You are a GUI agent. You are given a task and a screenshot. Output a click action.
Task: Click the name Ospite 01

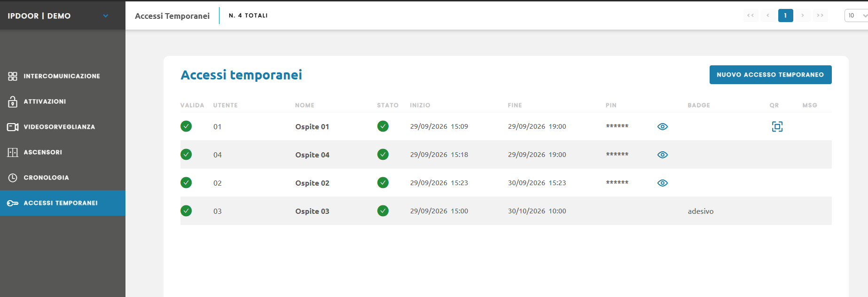pyautogui.click(x=312, y=126)
